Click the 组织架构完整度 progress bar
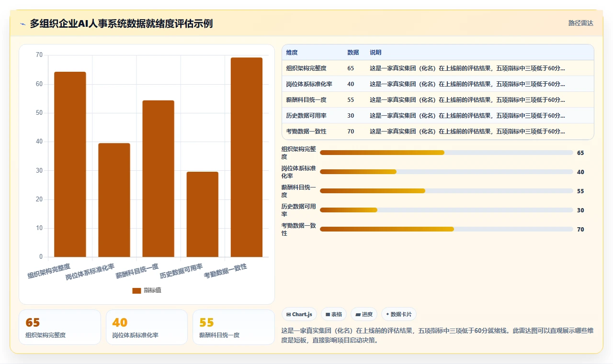 pos(446,153)
